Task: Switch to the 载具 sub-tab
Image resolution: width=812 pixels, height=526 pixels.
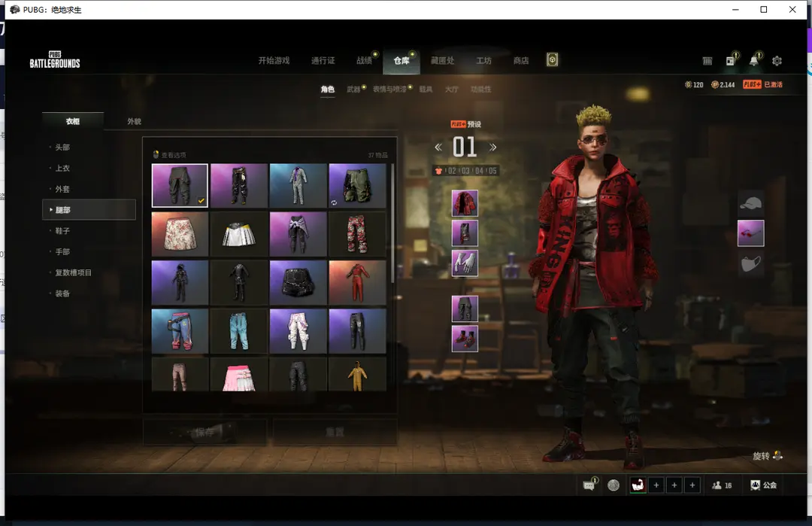Action: (x=426, y=89)
